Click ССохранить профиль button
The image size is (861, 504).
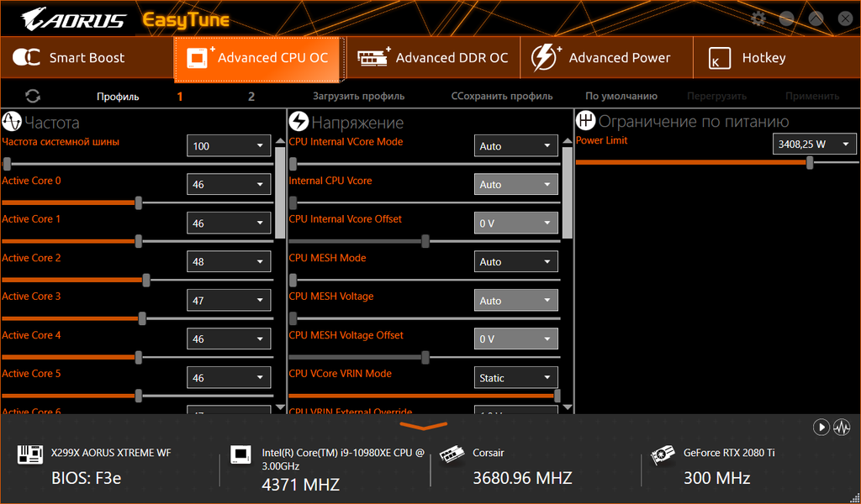pos(502,96)
